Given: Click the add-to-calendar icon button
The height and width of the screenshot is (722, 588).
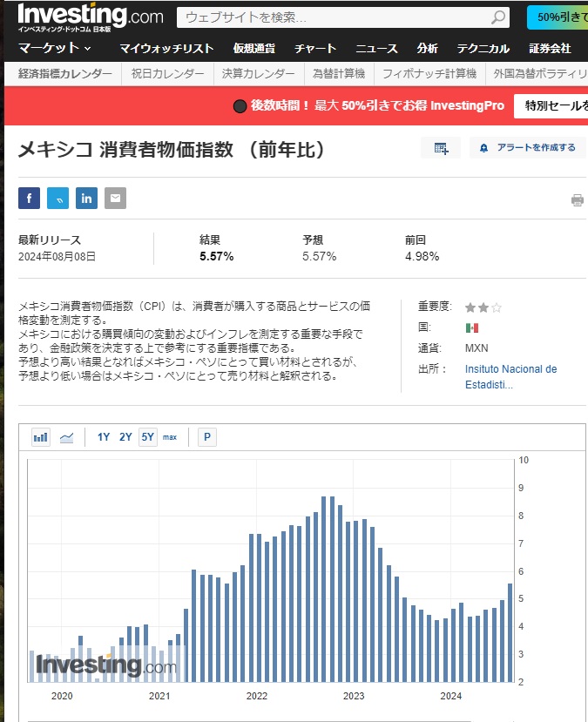Looking at the screenshot, I should (x=441, y=148).
